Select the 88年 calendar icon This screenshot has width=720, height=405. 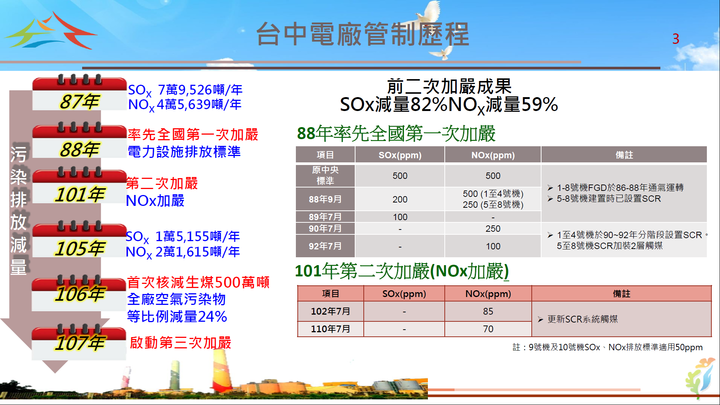coord(79,141)
